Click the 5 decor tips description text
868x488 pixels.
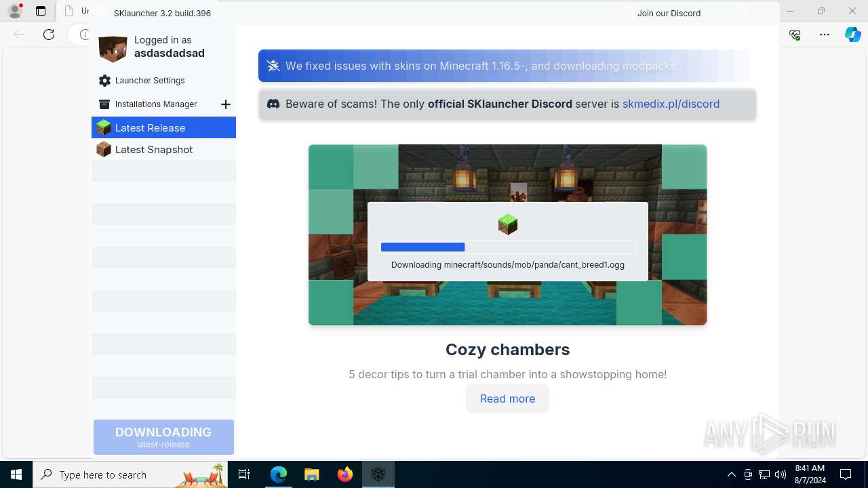[x=508, y=374]
